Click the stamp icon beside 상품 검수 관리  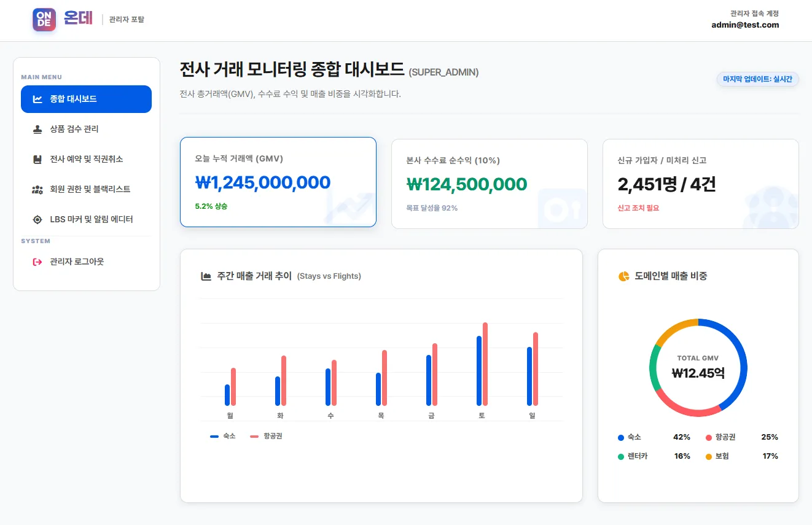coord(37,129)
